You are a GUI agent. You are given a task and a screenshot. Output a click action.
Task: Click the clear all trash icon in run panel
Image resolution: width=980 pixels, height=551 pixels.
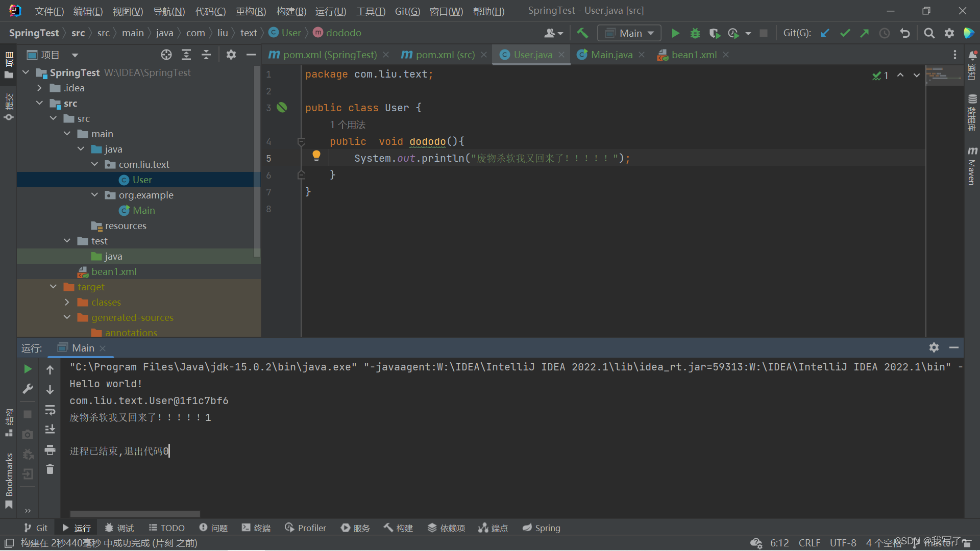(x=50, y=469)
